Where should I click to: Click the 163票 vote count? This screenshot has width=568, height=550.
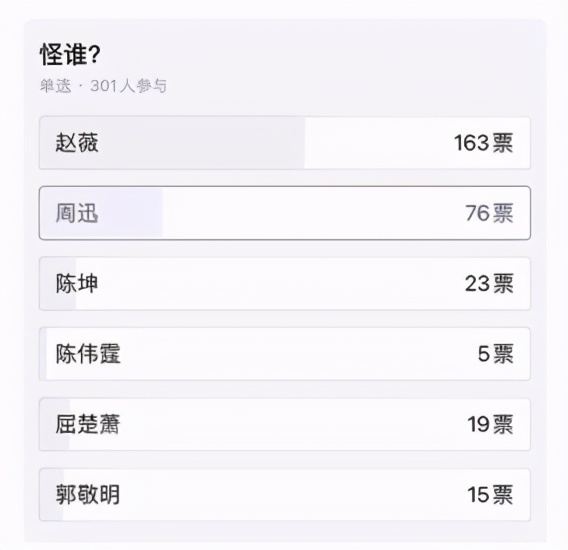(484, 143)
